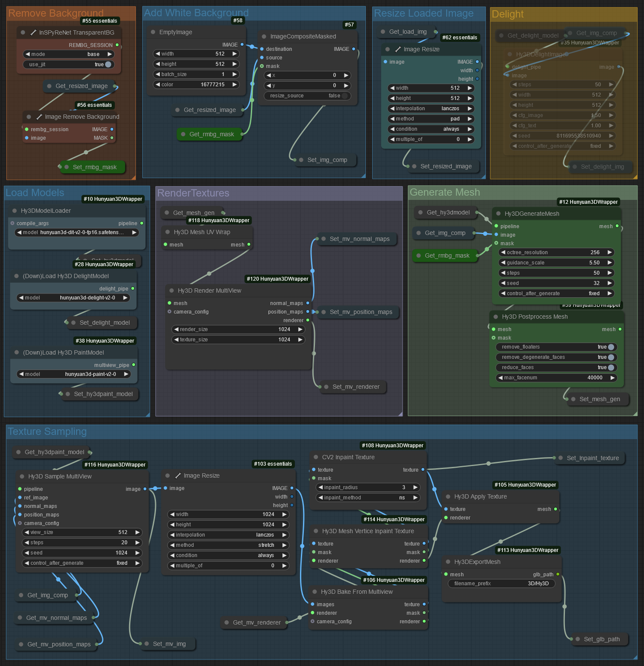
Task: Increase inpaint_radius with the right arrow
Action: (415, 487)
